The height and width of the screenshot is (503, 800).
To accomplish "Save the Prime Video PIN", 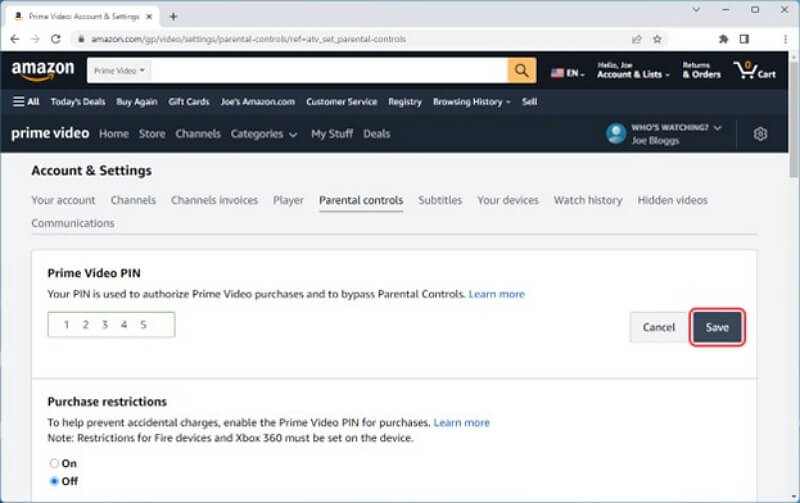I will tap(717, 327).
